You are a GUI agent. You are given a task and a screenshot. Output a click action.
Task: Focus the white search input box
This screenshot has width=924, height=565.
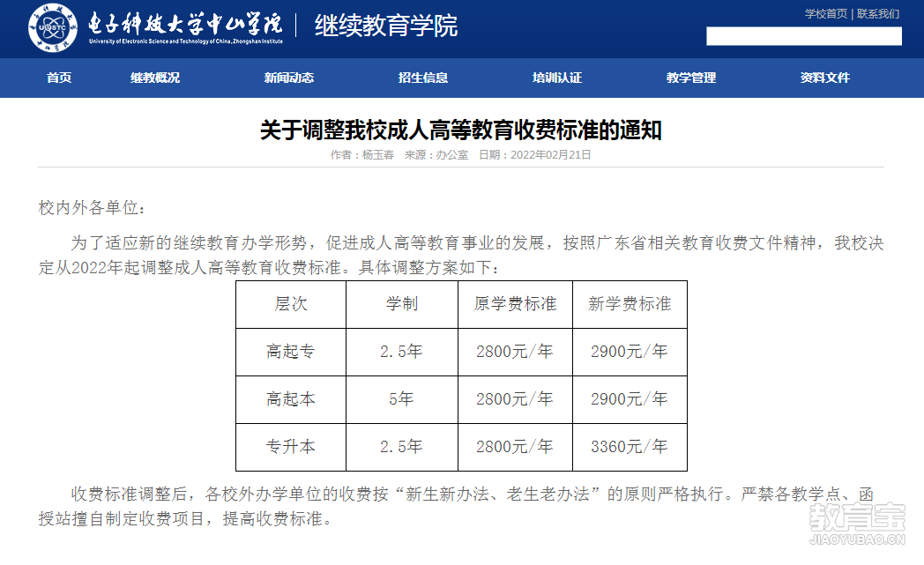click(804, 36)
